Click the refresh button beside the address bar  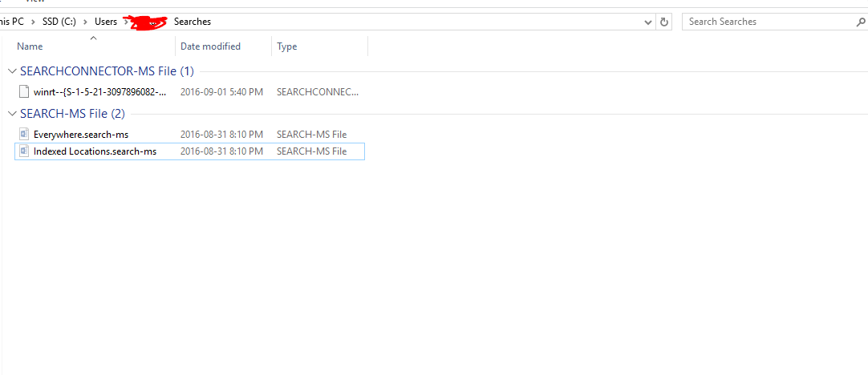(663, 22)
